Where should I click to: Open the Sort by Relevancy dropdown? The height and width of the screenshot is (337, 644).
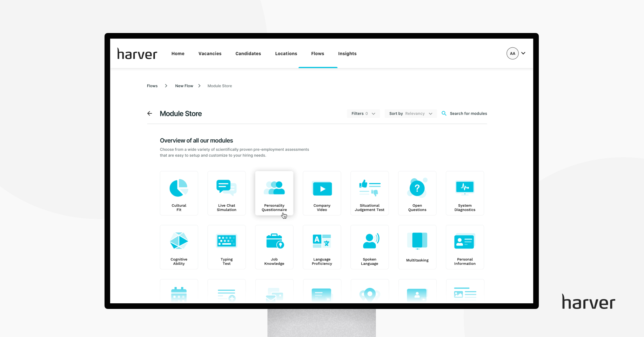(x=411, y=113)
